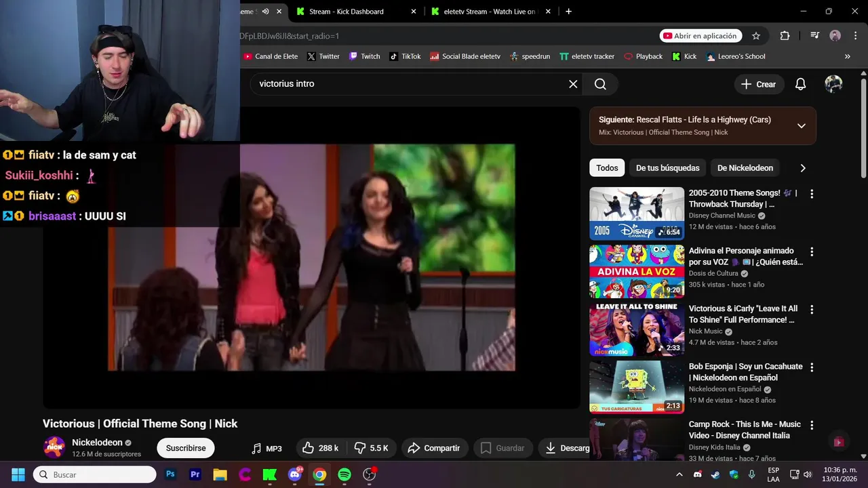Show more filter chips with arrow
Viewport: 868px width, 488px height.
click(x=803, y=168)
